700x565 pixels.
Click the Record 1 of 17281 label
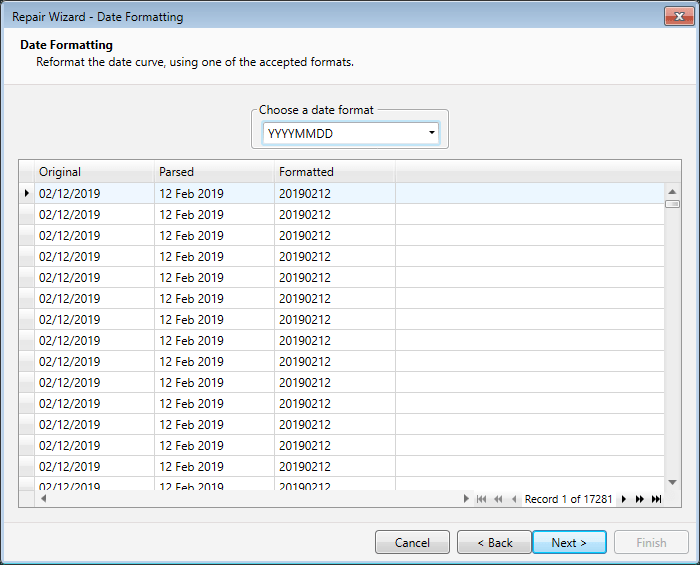coord(568,499)
